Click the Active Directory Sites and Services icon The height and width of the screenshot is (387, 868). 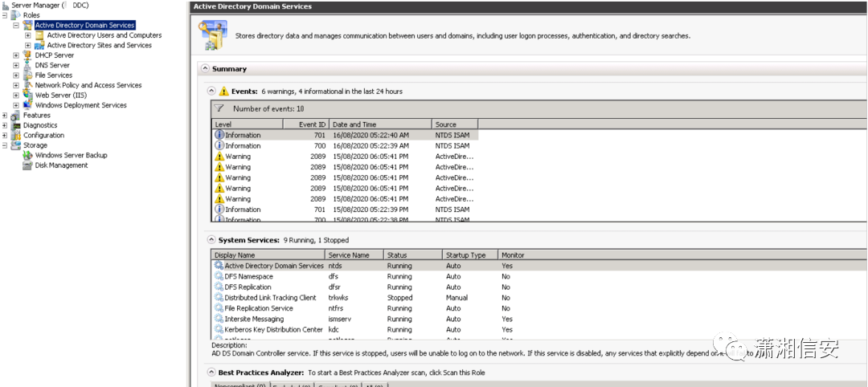[40, 45]
